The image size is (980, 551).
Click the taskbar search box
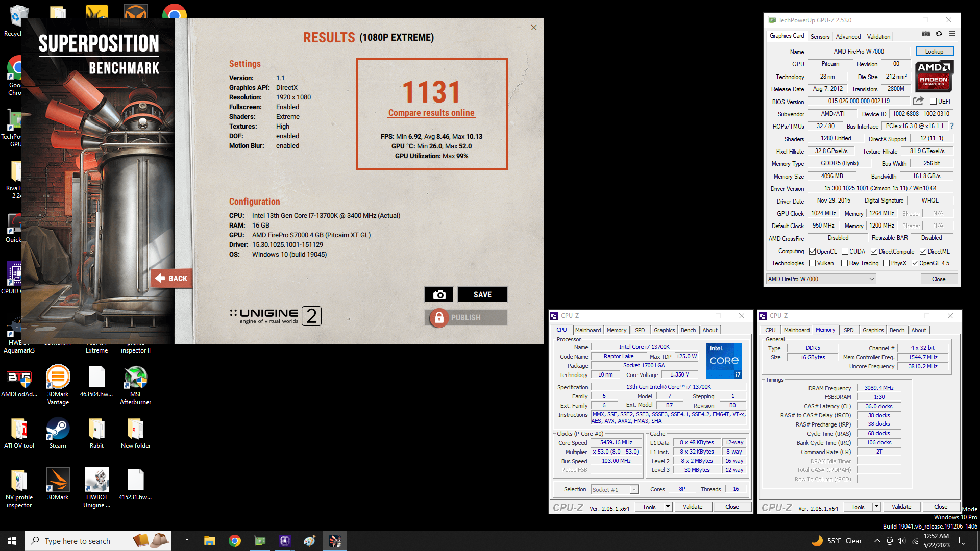click(98, 541)
